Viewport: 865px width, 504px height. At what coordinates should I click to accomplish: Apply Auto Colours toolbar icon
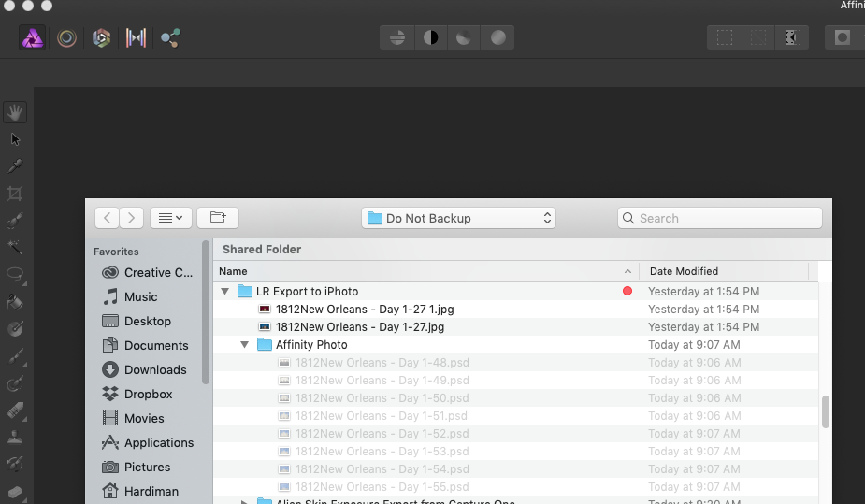tap(464, 37)
